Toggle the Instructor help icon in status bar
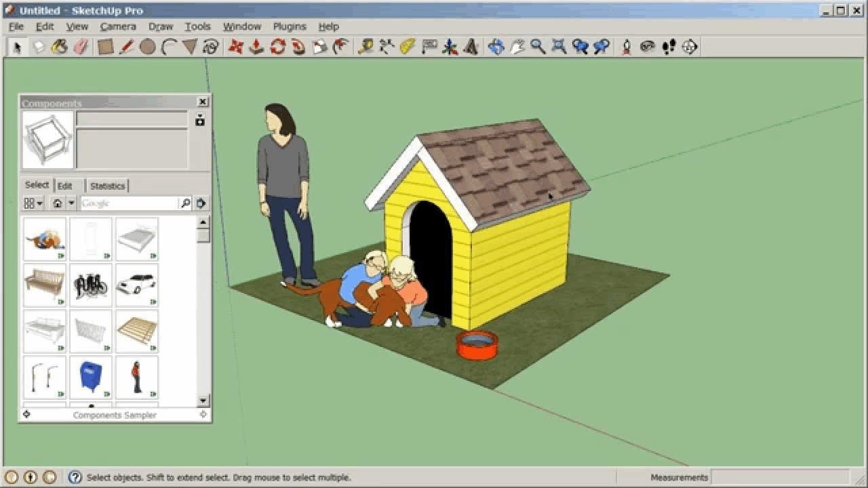 [x=75, y=477]
